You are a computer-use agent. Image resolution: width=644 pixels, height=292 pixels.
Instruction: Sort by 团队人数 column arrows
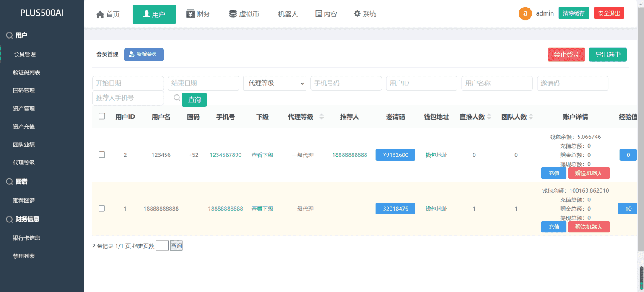pyautogui.click(x=531, y=117)
